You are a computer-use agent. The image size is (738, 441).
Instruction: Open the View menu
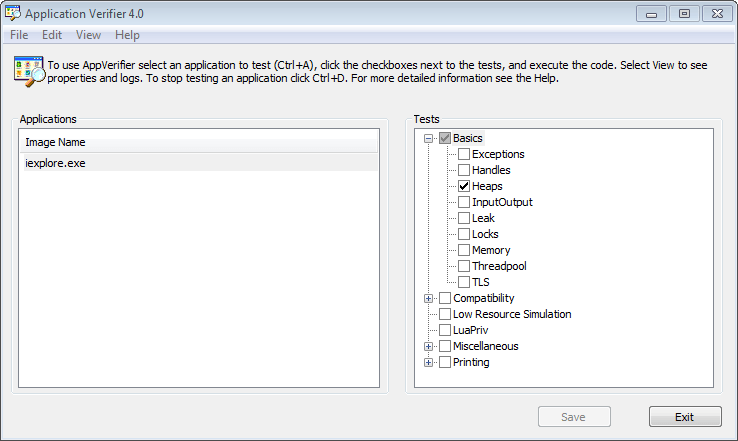pos(88,35)
